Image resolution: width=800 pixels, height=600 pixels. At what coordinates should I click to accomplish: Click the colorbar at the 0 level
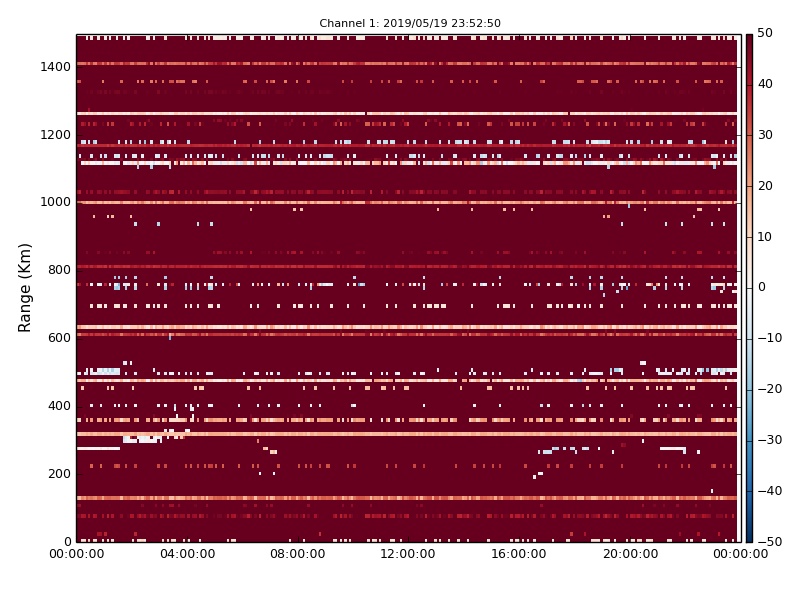coord(749,288)
